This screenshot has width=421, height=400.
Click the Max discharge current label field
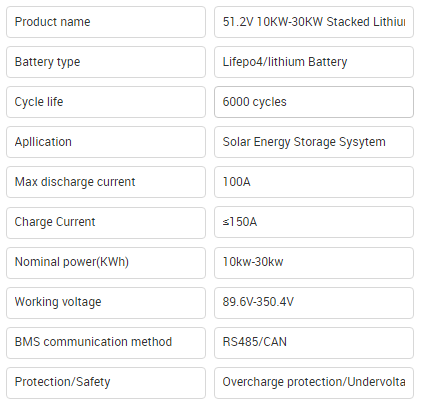tap(106, 182)
